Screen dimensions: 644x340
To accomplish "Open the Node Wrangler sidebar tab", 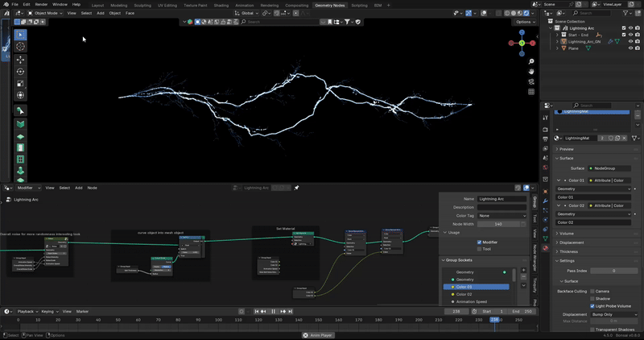I will coord(535,258).
